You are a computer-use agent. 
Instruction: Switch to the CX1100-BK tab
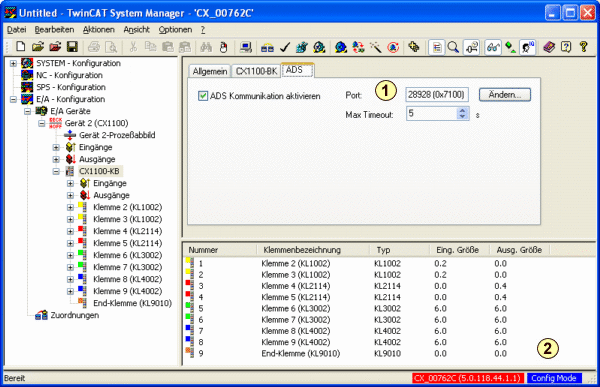click(x=256, y=71)
